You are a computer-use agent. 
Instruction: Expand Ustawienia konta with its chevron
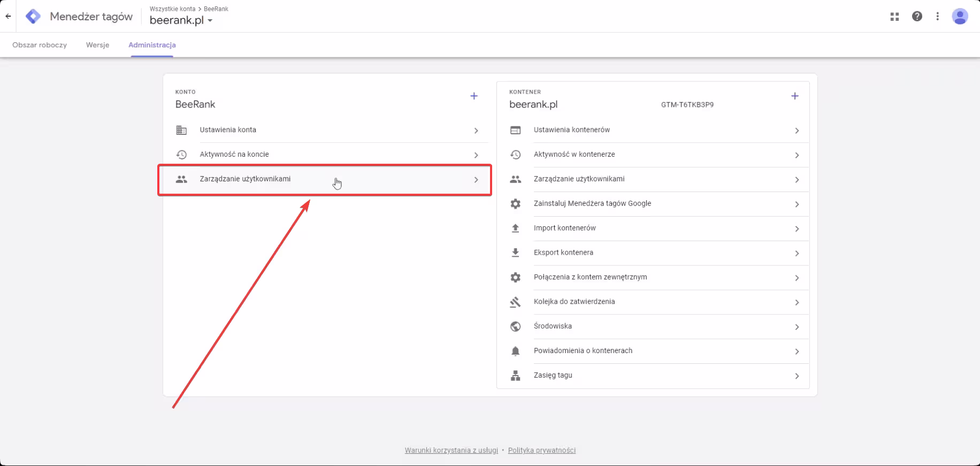476,131
